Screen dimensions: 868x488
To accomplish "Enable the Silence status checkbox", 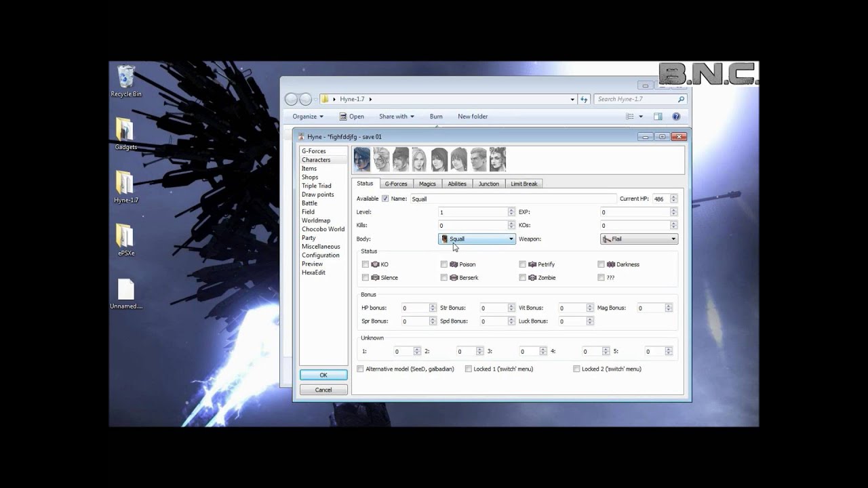I will pyautogui.click(x=366, y=278).
